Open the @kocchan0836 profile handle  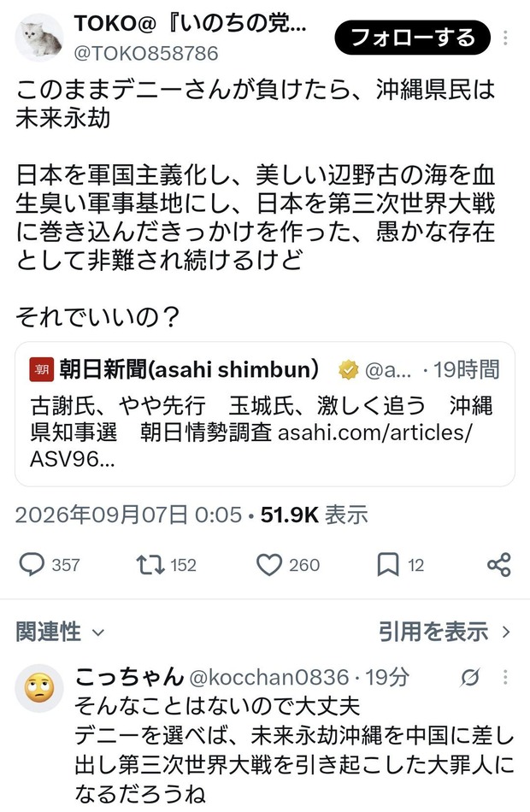coord(268,677)
